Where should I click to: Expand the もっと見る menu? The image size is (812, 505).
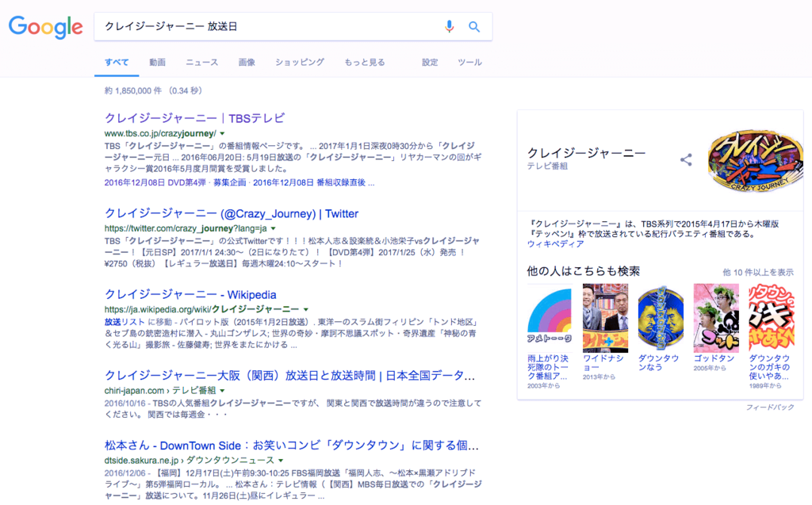click(365, 62)
